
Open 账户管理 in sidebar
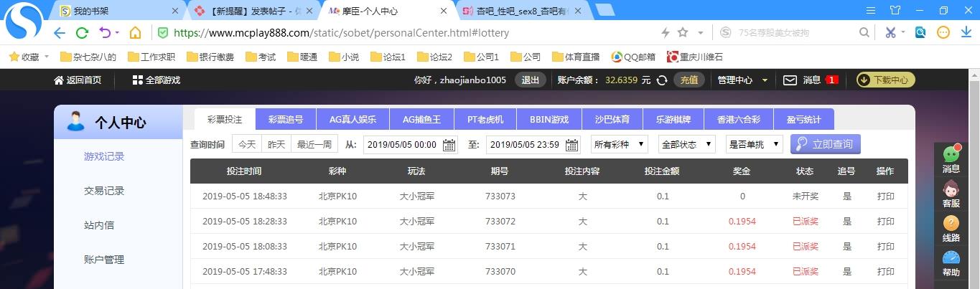pyautogui.click(x=104, y=260)
